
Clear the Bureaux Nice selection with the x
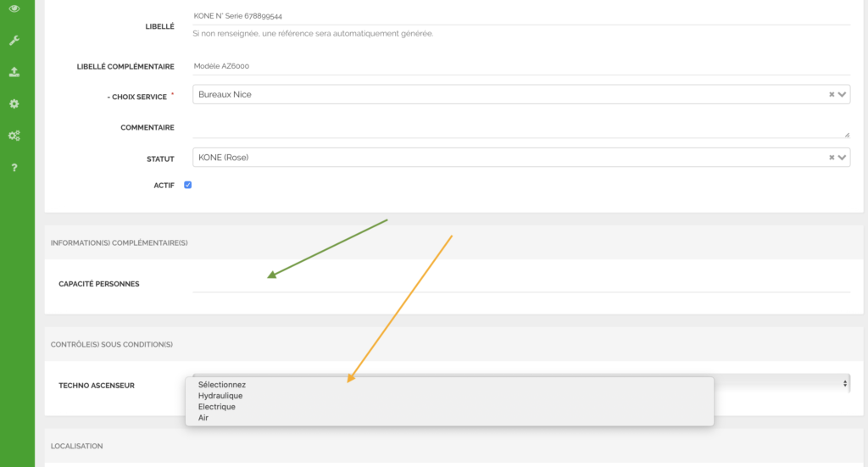click(x=832, y=94)
